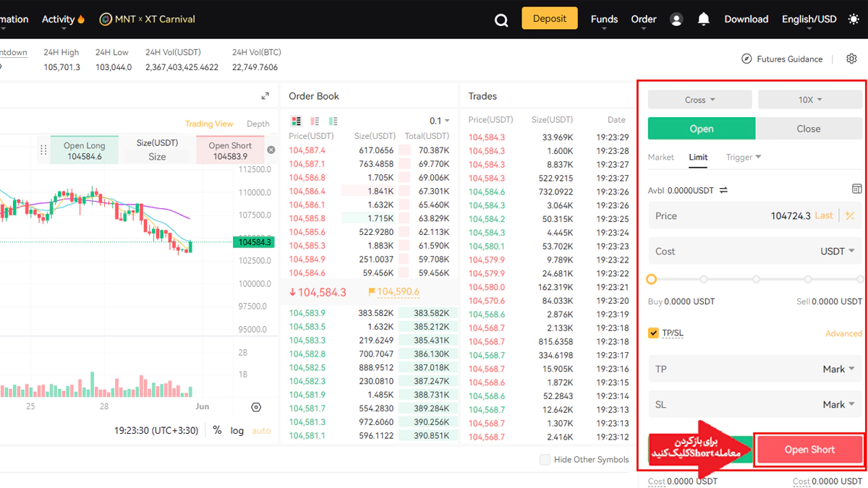The height and width of the screenshot is (488, 868).
Task: Focus the TP input field
Action: click(755, 369)
